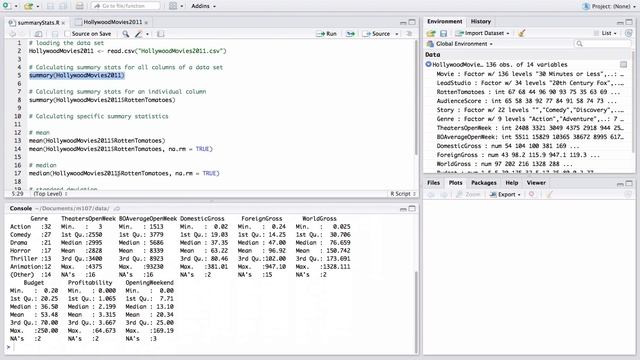This screenshot has height=360, width=640.
Task: Clear all plots broom icon
Action: 549,194
